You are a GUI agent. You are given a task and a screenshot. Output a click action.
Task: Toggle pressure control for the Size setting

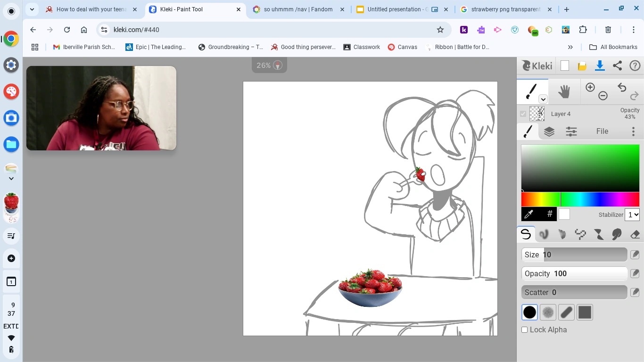[x=635, y=255]
